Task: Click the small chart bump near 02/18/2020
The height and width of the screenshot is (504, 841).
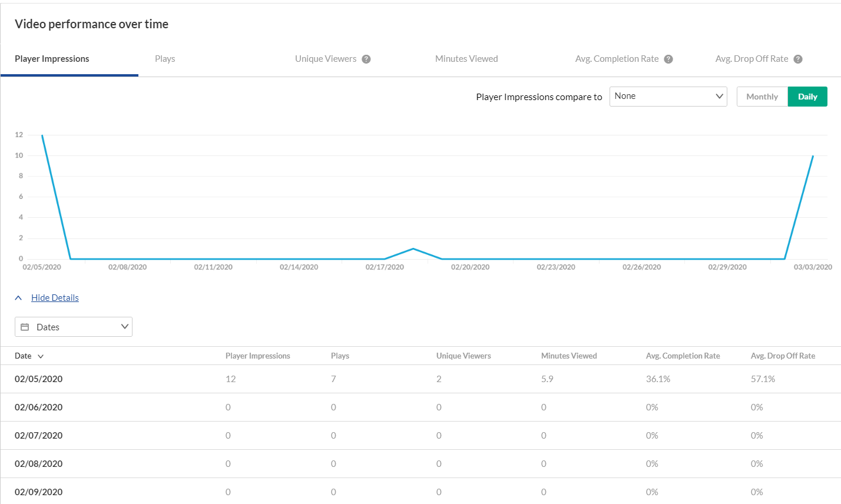Action: click(x=413, y=248)
